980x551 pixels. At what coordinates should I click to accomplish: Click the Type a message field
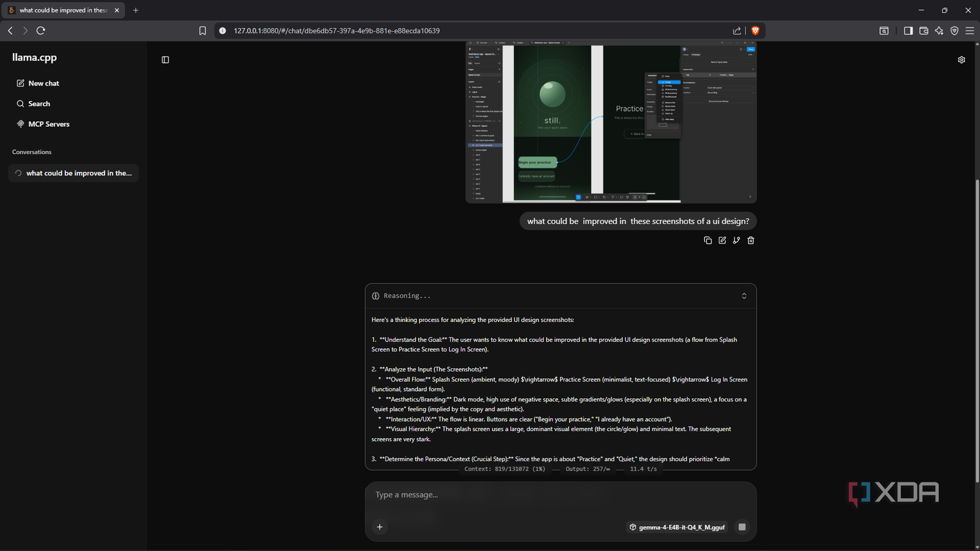click(x=561, y=495)
